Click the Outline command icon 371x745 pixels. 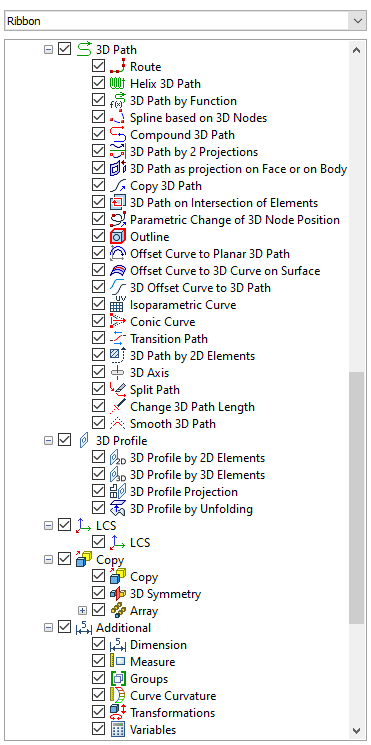[117, 237]
